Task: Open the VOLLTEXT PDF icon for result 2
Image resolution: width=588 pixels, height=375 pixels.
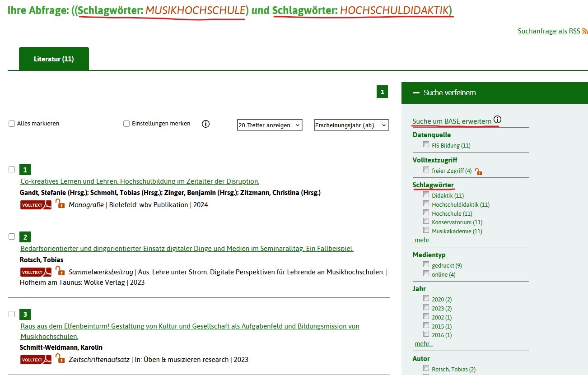Action: point(36,272)
